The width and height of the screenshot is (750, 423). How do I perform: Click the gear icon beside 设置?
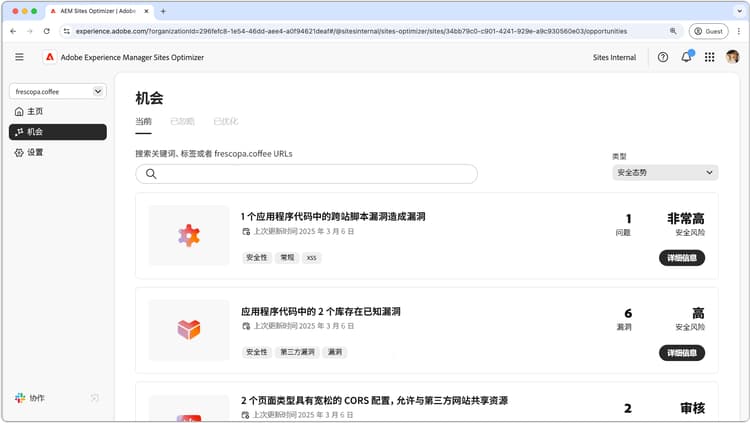pyautogui.click(x=19, y=153)
